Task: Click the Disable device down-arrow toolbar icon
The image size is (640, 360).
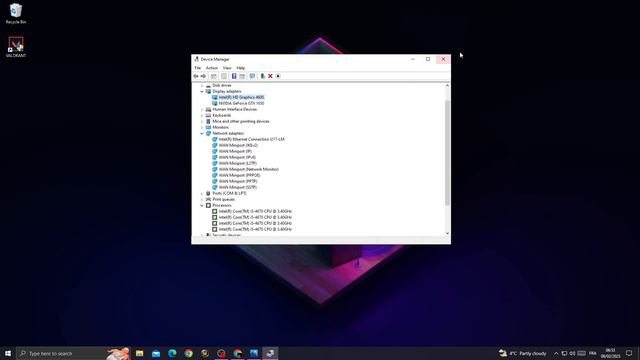Action: click(278, 76)
